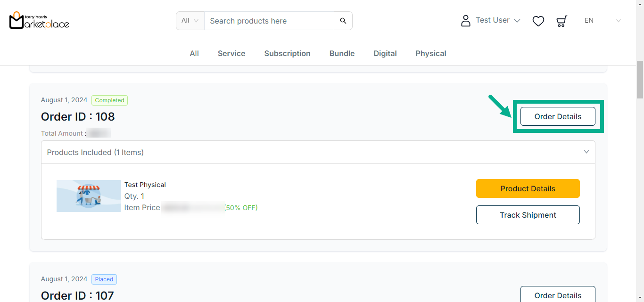Open Order Details for Order 108

click(x=558, y=116)
